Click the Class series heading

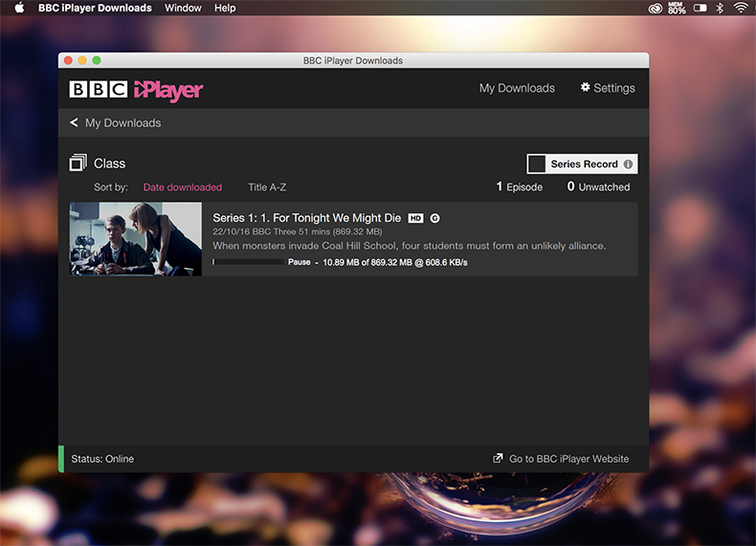pyautogui.click(x=109, y=164)
